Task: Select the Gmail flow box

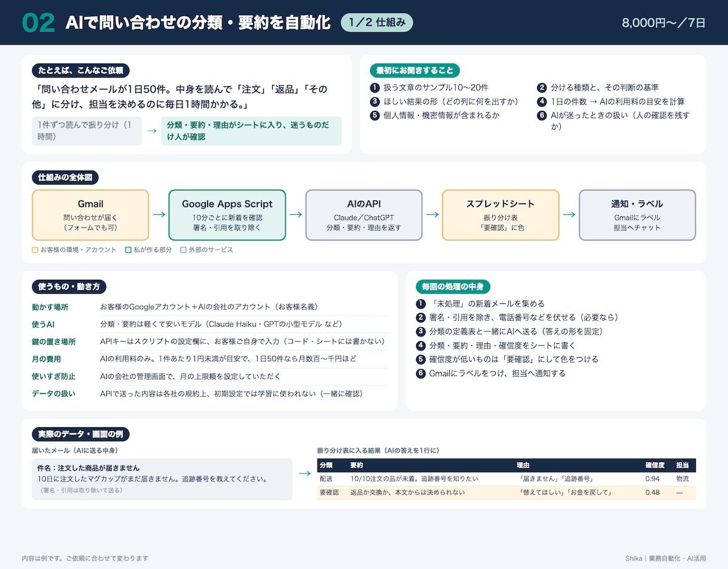Action: [90, 215]
